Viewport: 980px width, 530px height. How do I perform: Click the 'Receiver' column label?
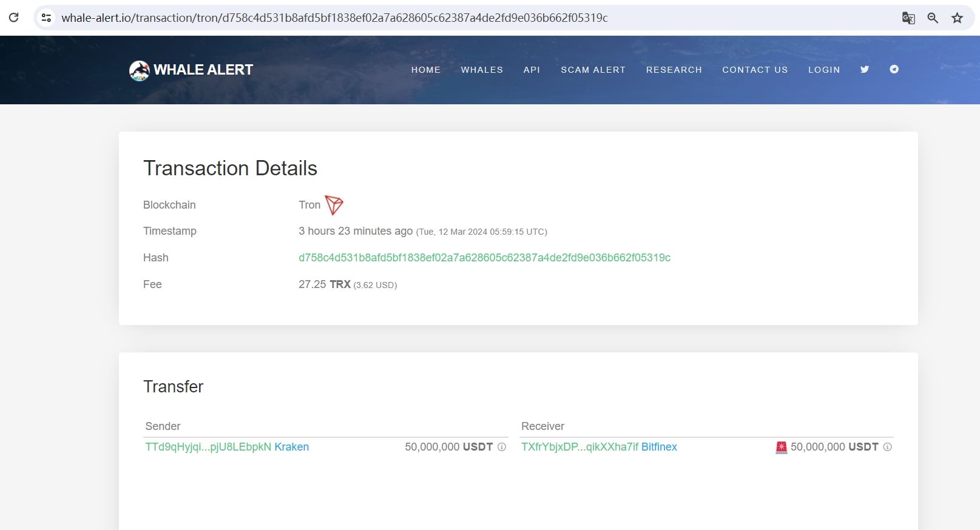click(542, 426)
